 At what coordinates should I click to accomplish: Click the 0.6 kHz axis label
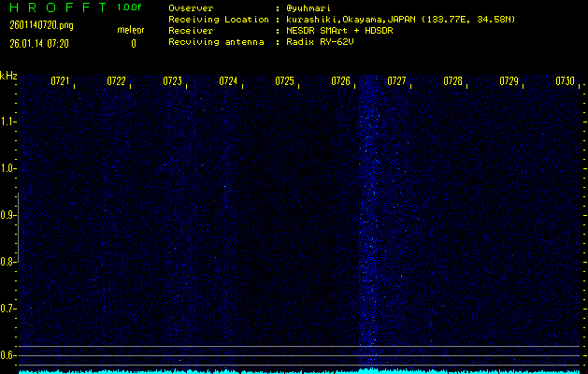(x=7, y=355)
